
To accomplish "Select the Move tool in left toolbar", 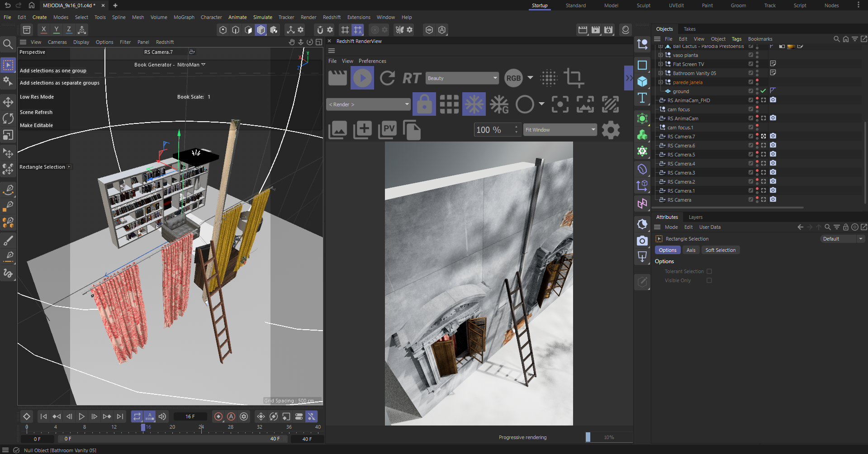I will [8, 102].
